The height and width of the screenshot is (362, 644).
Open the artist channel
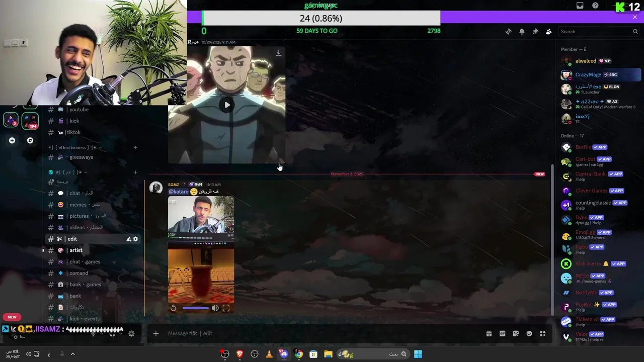pos(92,250)
